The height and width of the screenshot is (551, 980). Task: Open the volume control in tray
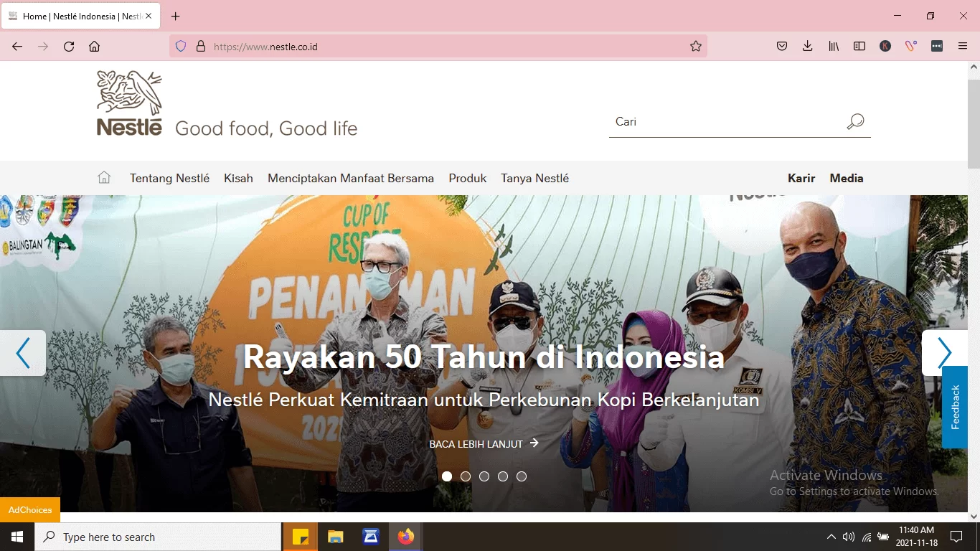849,537
